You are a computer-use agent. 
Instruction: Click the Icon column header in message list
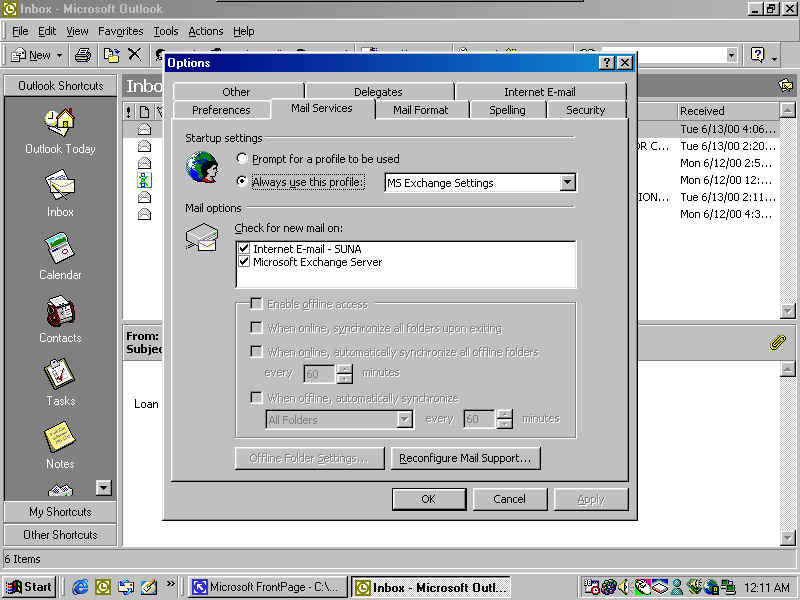click(144, 111)
